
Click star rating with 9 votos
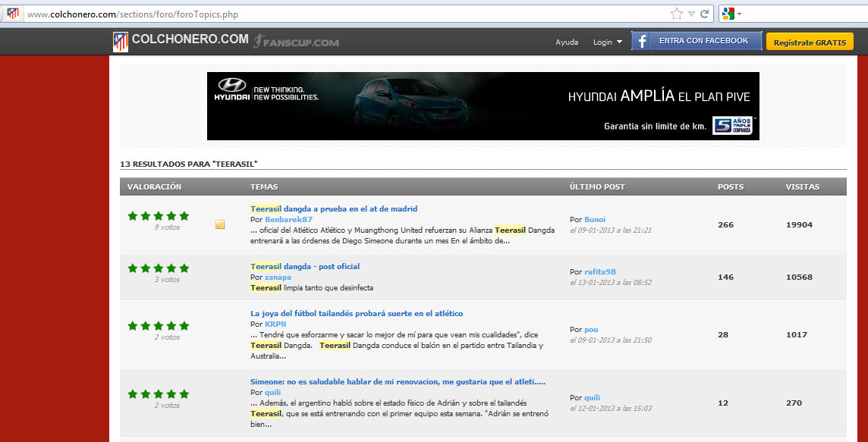coord(159,216)
